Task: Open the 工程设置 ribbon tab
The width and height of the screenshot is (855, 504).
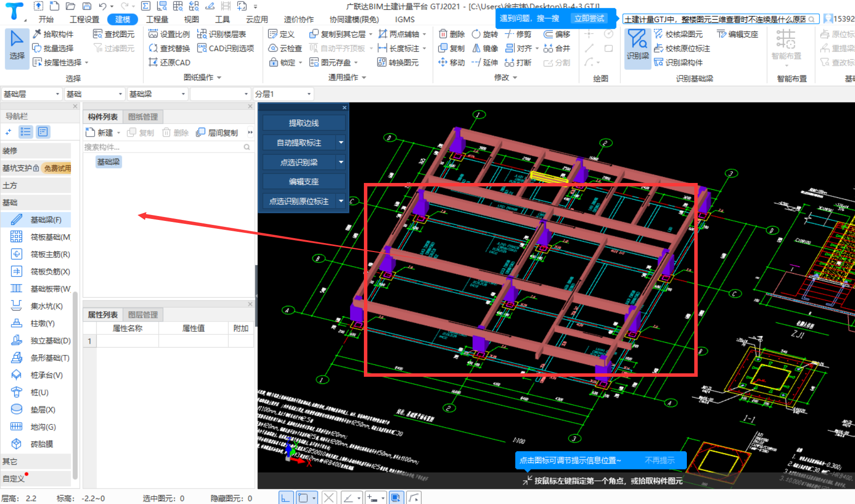Action: point(84,19)
